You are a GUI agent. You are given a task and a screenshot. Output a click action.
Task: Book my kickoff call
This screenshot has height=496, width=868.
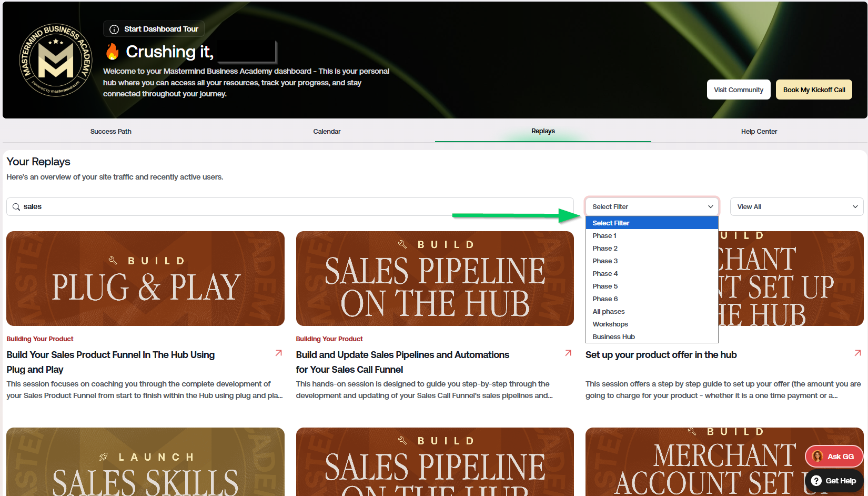[814, 90]
